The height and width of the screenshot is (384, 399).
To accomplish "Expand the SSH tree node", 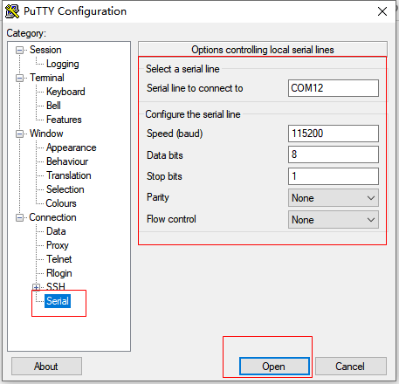I will point(36,287).
